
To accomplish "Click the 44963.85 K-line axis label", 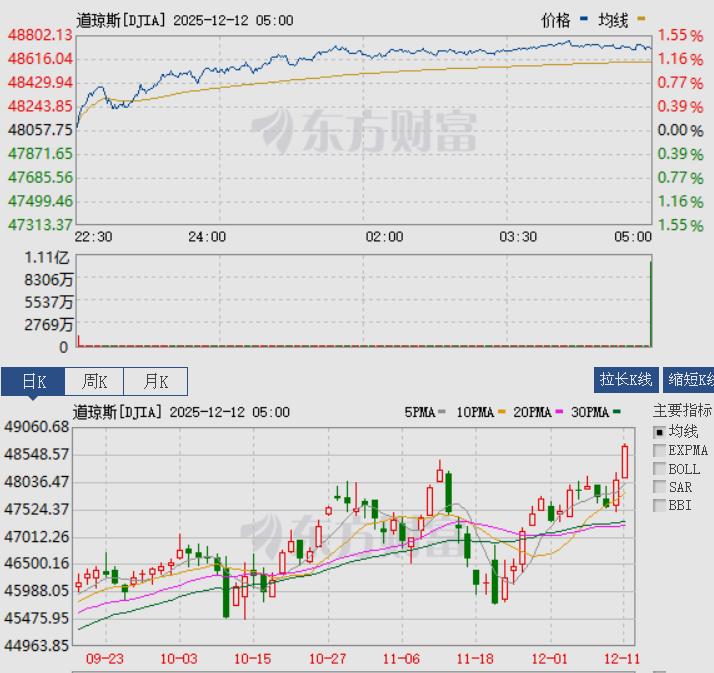I will tap(36, 646).
